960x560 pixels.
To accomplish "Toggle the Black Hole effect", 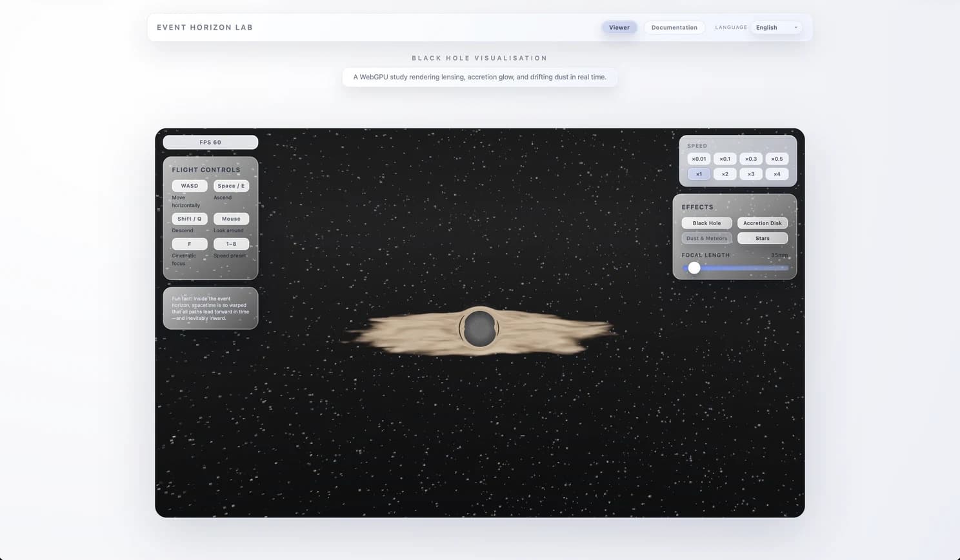I will (x=707, y=223).
